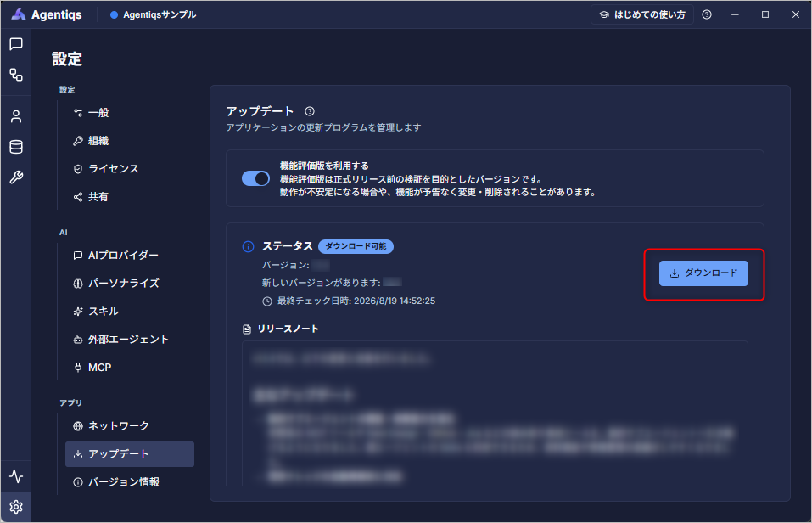Click リリースノート heading
The height and width of the screenshot is (523, 812).
point(288,329)
